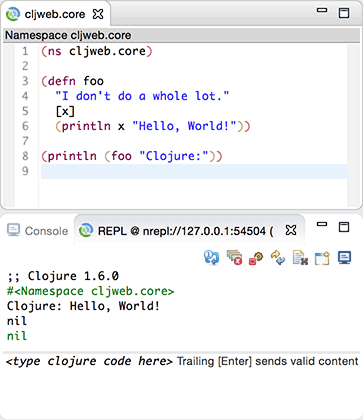This screenshot has height=420, width=363.
Task: Minimize the REPL pane
Action: (x=322, y=224)
